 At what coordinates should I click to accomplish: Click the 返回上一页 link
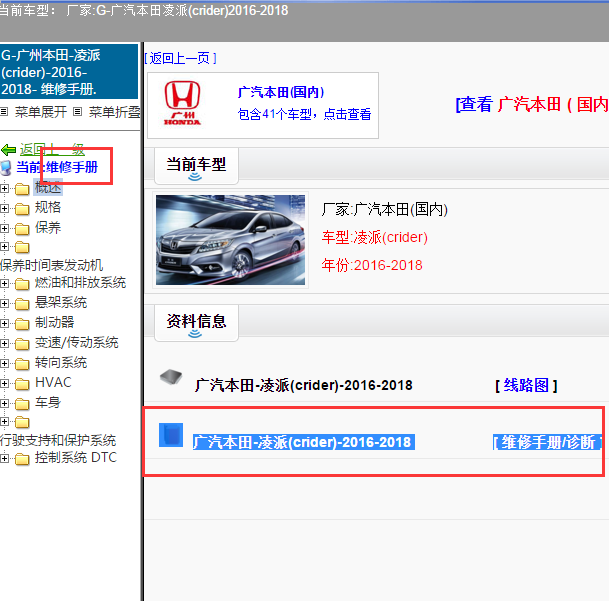[x=181, y=58]
